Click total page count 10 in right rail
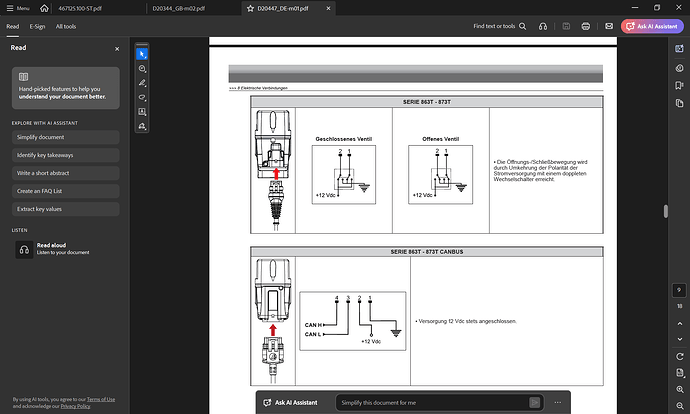This screenshot has width=690, height=414. coord(679,306)
